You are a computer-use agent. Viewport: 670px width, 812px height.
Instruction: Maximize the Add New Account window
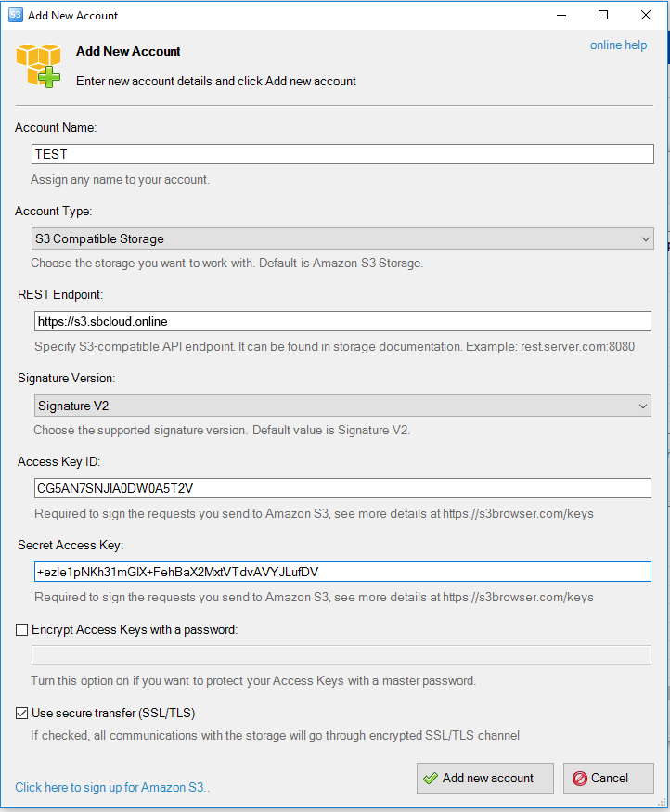602,15
